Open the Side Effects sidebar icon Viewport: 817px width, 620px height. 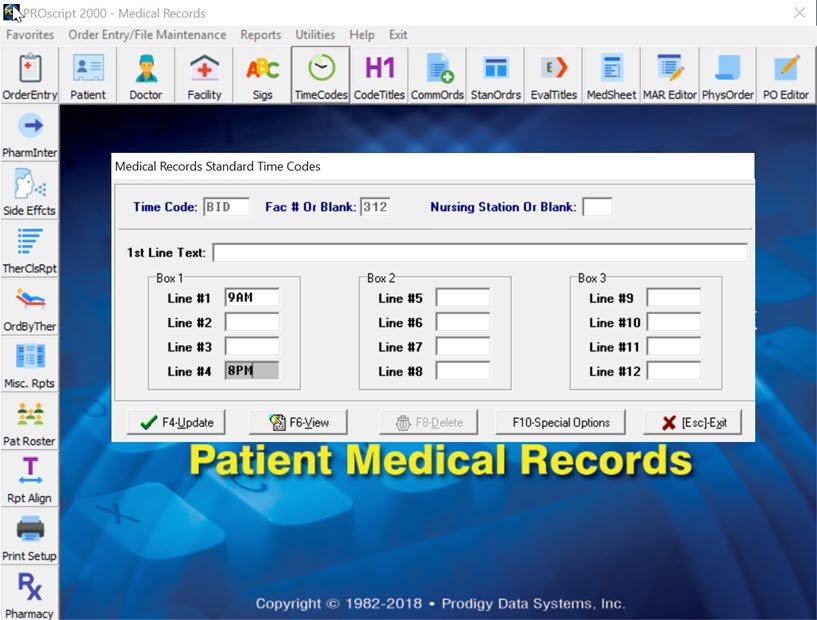(30, 191)
